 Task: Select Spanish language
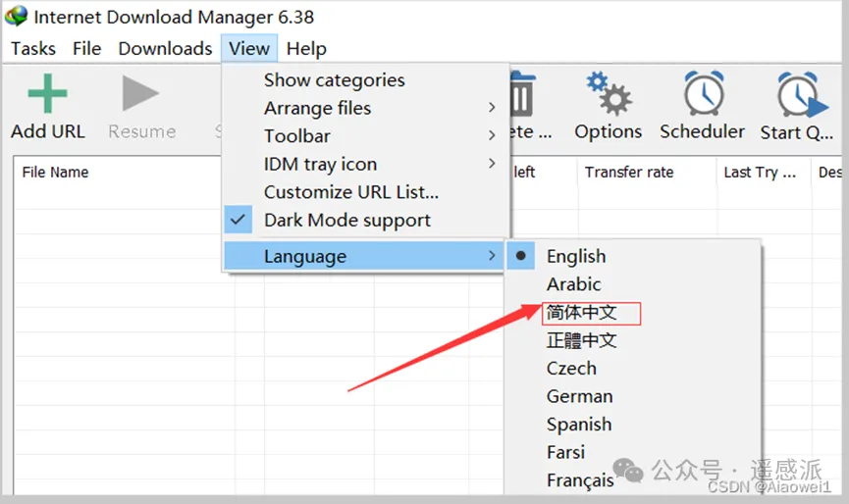point(579,425)
